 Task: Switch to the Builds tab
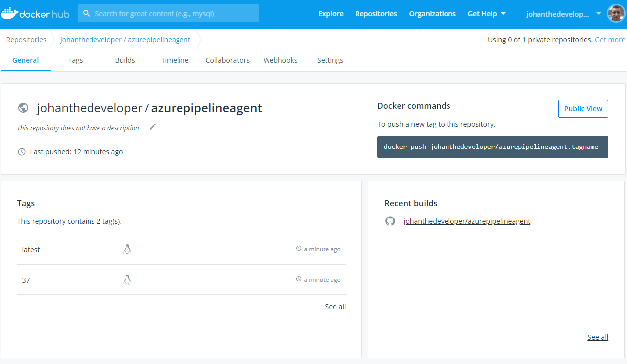pos(125,60)
